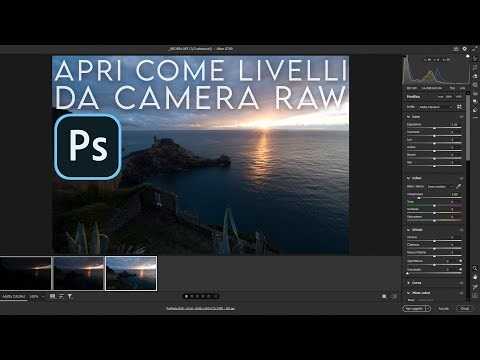
Task: Expand the Curva section
Action: (x=408, y=283)
